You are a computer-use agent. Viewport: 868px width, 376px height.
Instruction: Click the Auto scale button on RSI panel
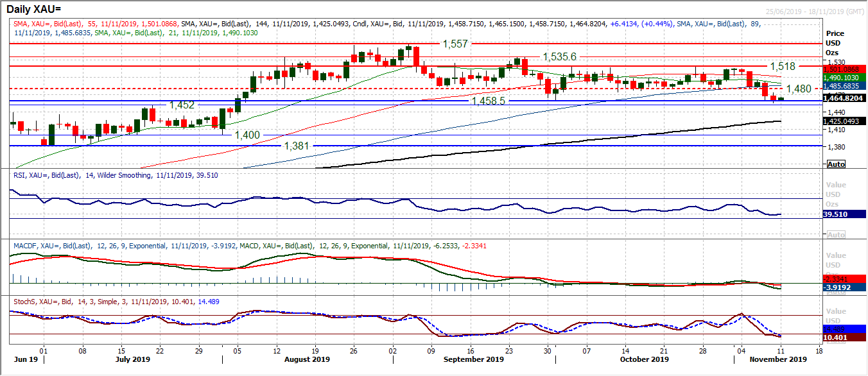point(836,235)
